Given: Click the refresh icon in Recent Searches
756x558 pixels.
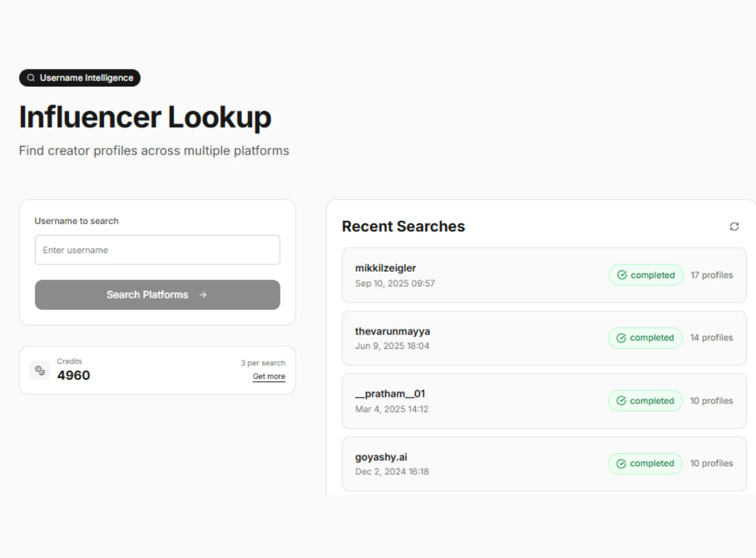Looking at the screenshot, I should tap(734, 226).
